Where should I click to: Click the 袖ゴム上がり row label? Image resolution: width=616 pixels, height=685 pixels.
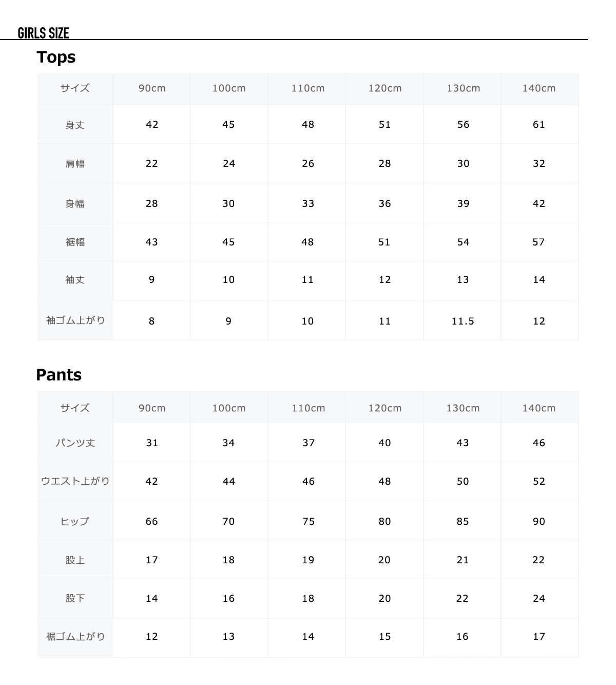click(x=75, y=320)
